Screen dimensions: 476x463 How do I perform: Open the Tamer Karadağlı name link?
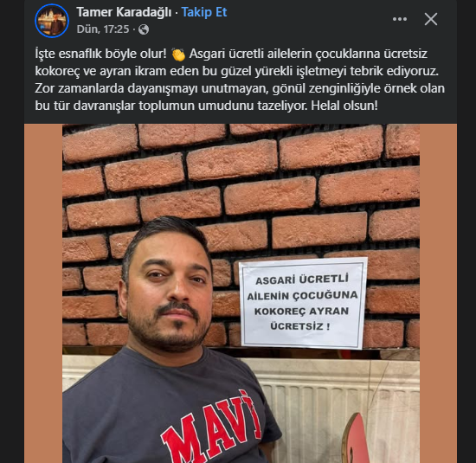[x=124, y=12]
